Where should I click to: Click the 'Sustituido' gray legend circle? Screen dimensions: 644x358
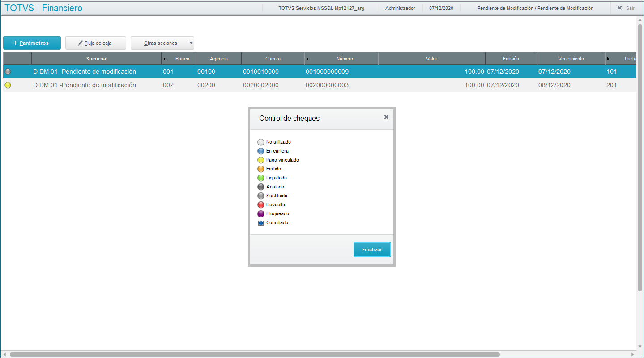pos(261,196)
